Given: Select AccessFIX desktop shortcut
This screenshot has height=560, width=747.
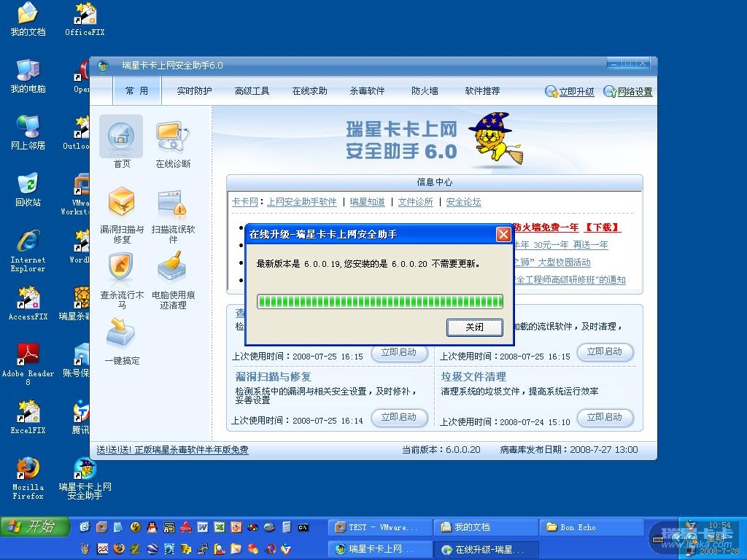Looking at the screenshot, I should (28, 303).
